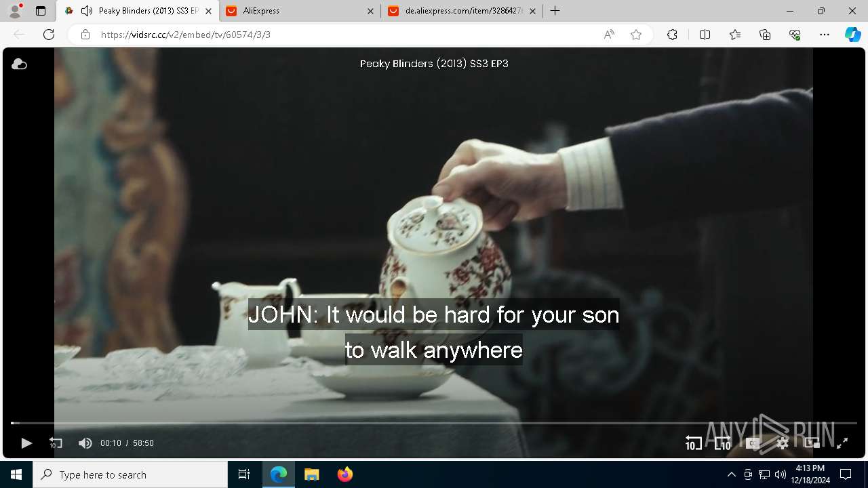Viewport: 868px width, 488px height.
Task: Open Edge Settings and more menu
Action: [x=825, y=35]
